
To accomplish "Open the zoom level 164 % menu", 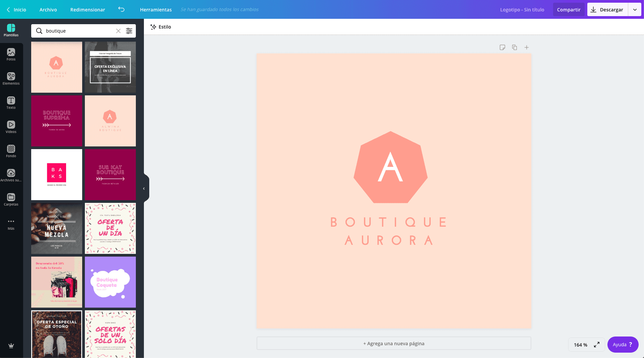I will tap(580, 345).
